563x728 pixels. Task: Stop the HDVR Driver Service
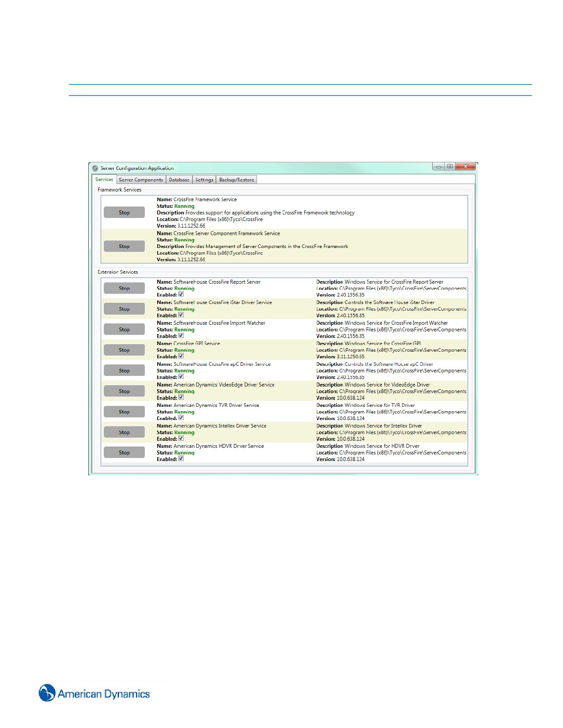tap(124, 452)
